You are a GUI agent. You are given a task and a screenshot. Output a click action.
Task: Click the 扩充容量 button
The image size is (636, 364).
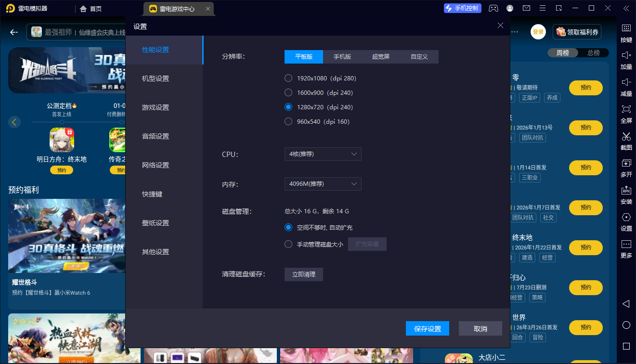click(367, 244)
